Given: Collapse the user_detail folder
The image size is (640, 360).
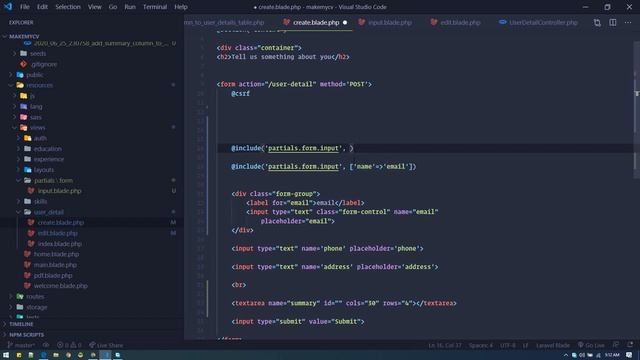Looking at the screenshot, I should pyautogui.click(x=18, y=212).
